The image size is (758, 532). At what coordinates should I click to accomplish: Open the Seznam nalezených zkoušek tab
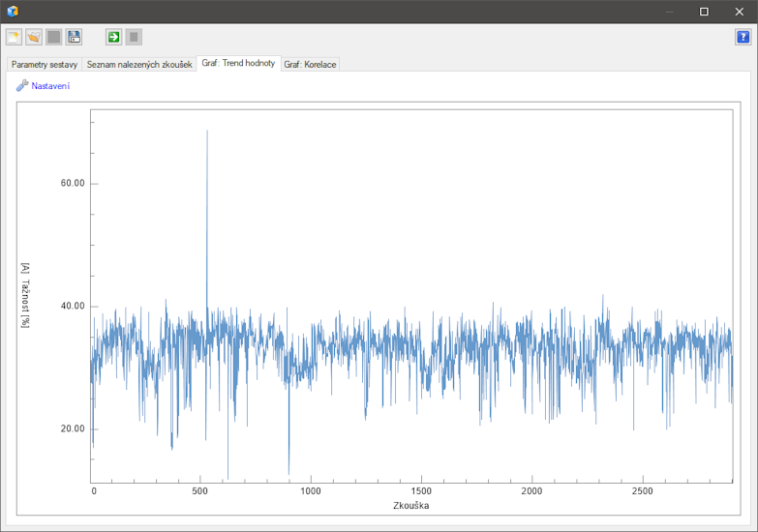click(x=139, y=64)
